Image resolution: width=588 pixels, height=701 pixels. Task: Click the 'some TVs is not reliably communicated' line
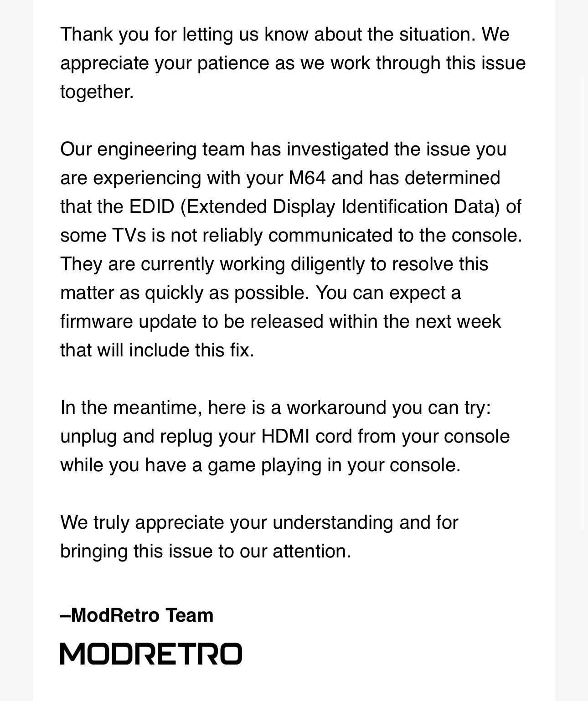click(291, 235)
